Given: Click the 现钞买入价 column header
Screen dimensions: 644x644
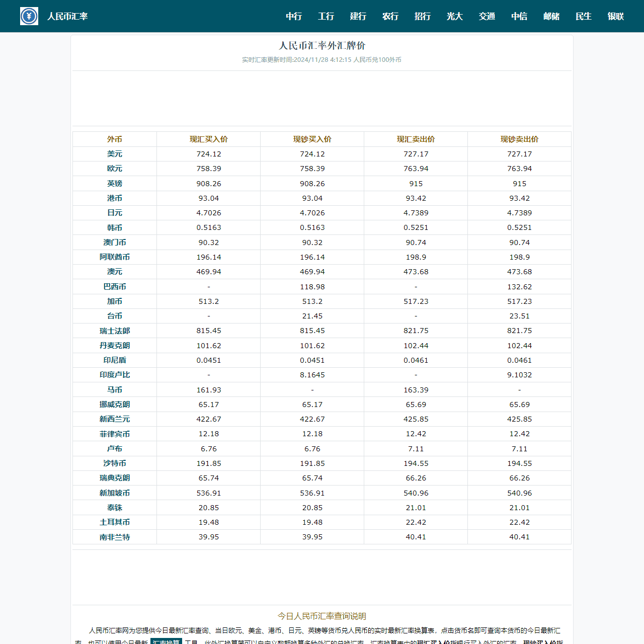Looking at the screenshot, I should tap(312, 139).
